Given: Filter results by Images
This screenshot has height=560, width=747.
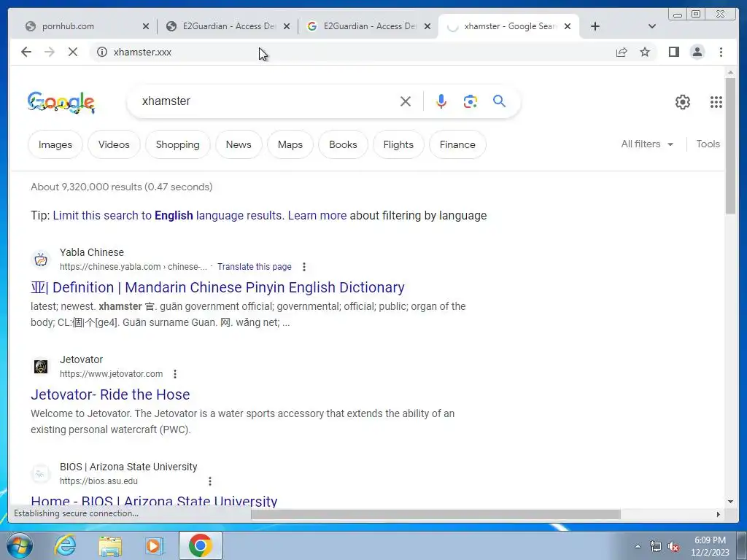Looking at the screenshot, I should click(55, 144).
